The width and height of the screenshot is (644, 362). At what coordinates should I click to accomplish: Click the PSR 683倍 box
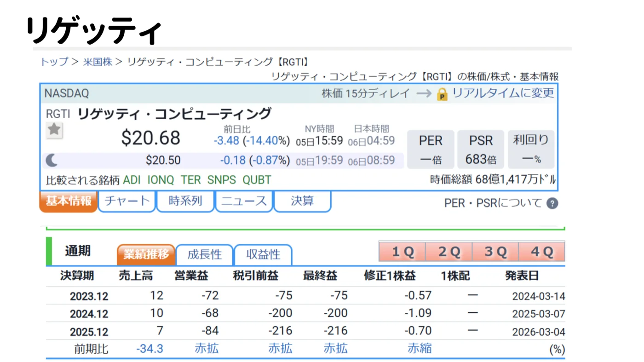point(481,149)
